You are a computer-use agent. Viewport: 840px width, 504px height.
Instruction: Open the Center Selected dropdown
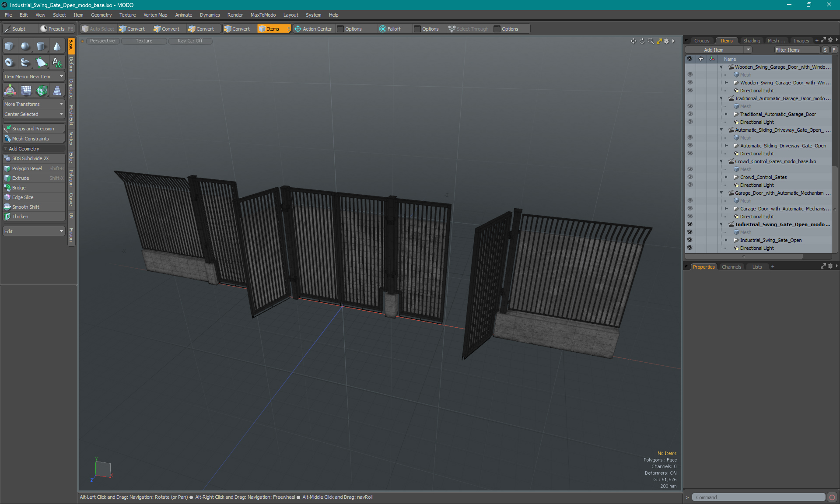[34, 114]
